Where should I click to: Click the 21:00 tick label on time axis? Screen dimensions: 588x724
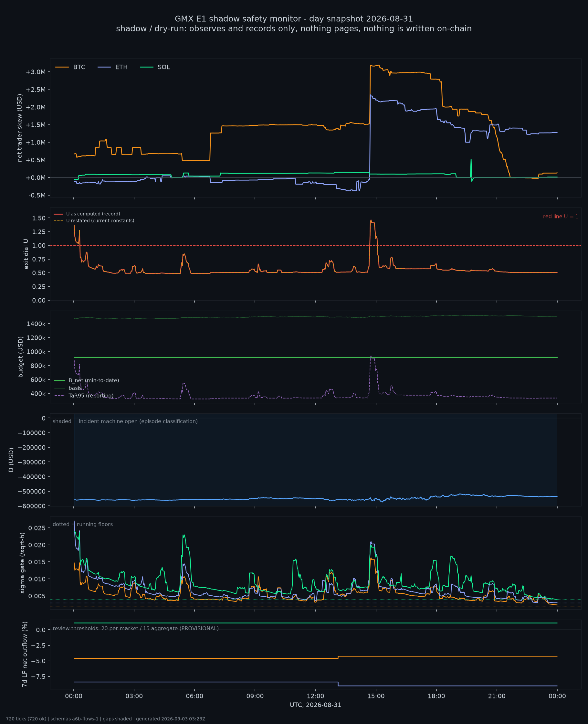[497, 696]
